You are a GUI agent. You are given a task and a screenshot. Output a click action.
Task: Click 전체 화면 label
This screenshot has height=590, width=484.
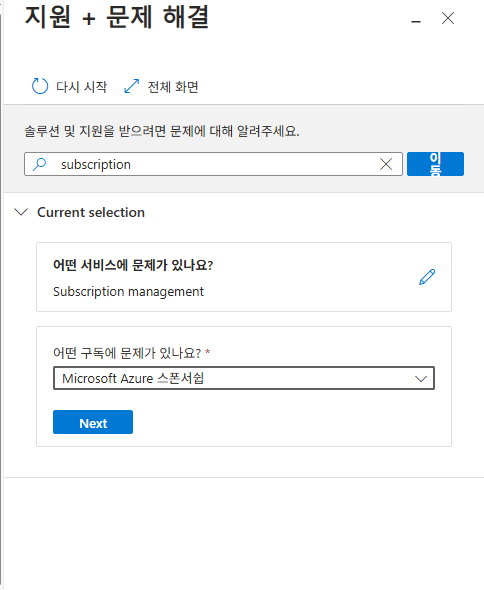[x=173, y=87]
